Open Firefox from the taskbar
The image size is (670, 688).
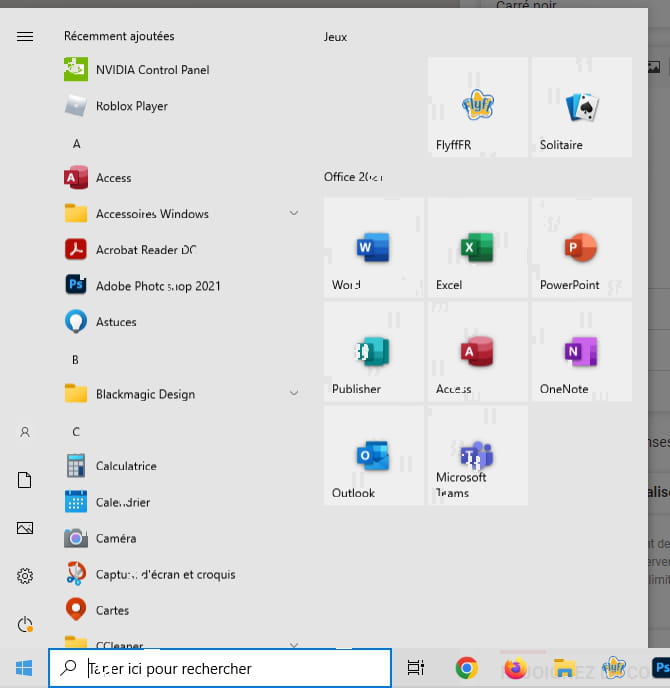coord(516,668)
